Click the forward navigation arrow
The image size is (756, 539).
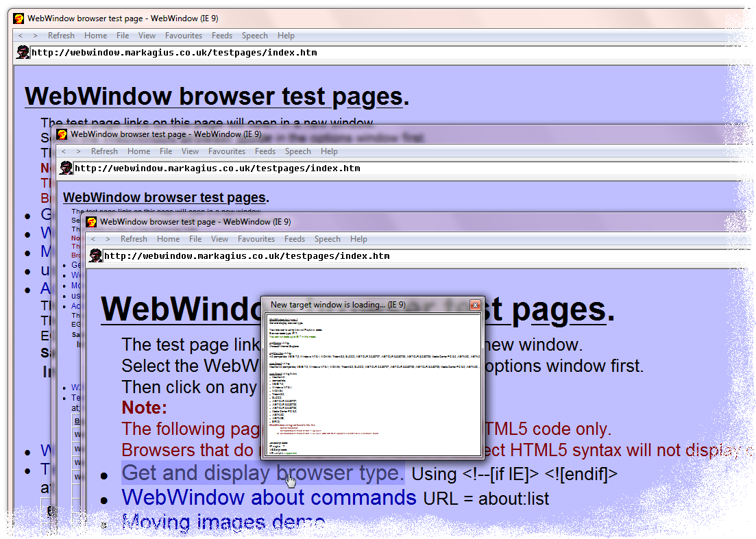click(x=108, y=238)
